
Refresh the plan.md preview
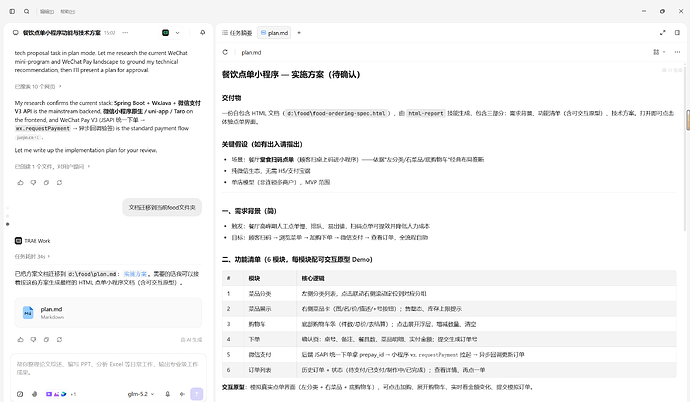pos(225,52)
